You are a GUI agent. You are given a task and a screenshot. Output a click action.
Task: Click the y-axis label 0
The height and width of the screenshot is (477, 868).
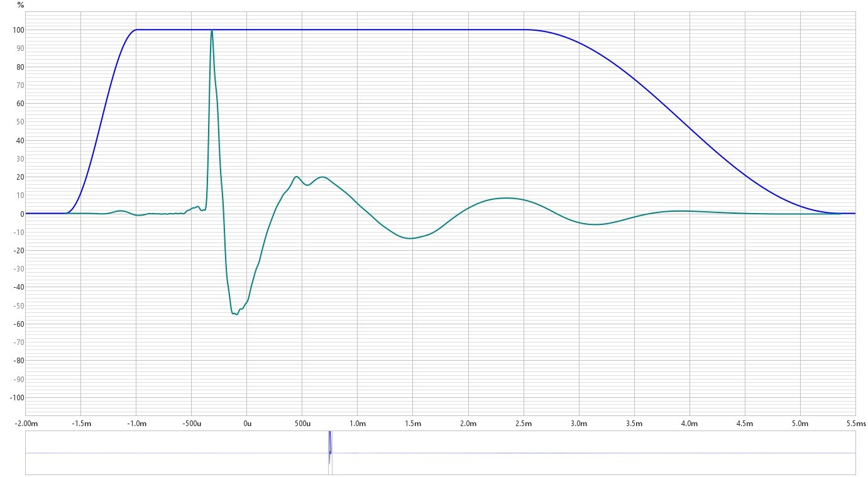point(22,214)
